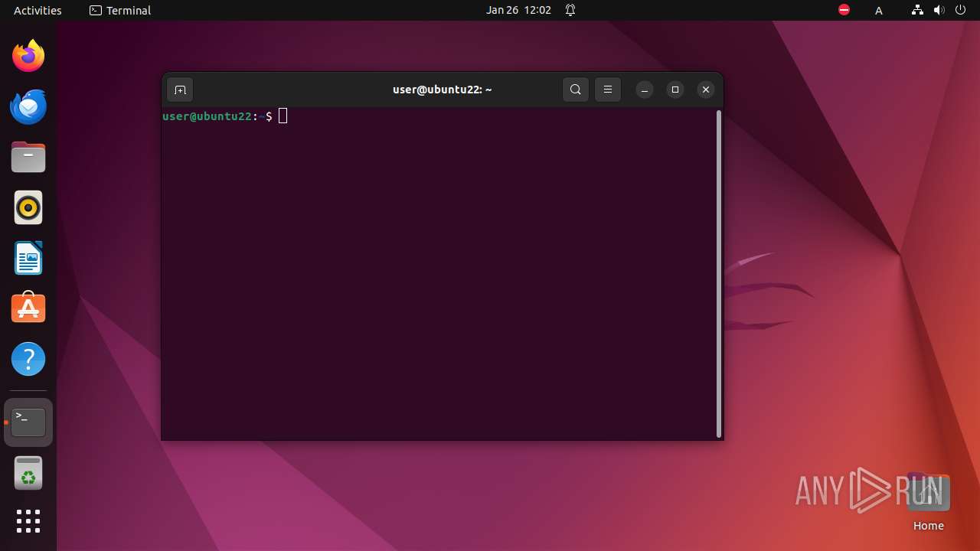
Task: Open Activities overview
Action: click(x=38, y=10)
